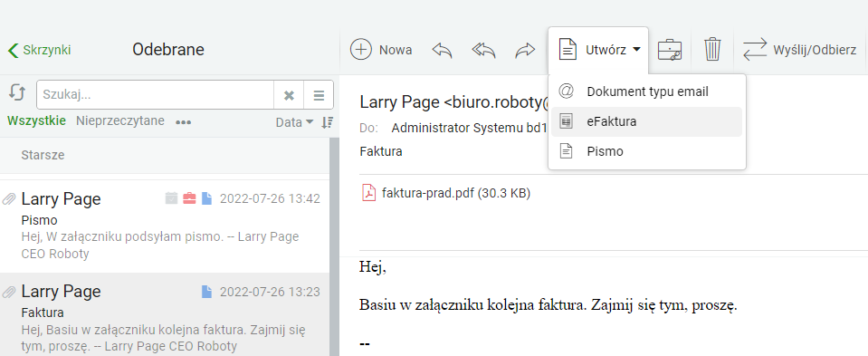
Task: Go back to Skrzynki
Action: point(39,50)
